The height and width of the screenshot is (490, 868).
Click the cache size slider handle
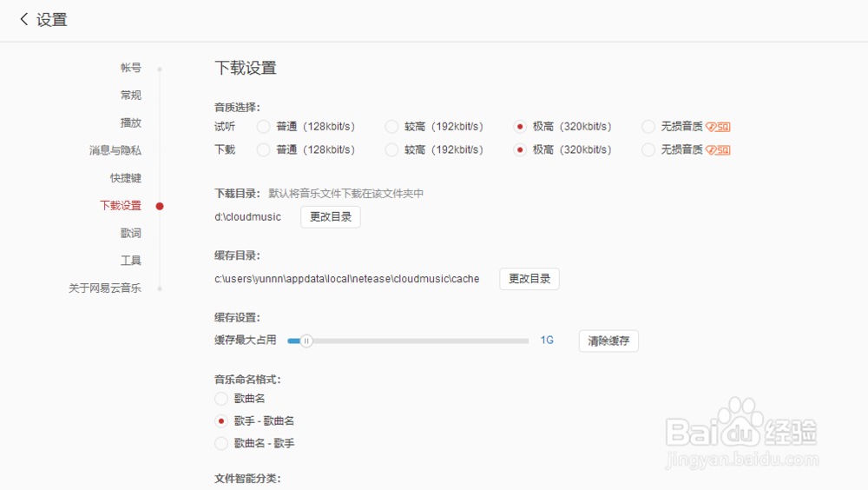(x=306, y=341)
